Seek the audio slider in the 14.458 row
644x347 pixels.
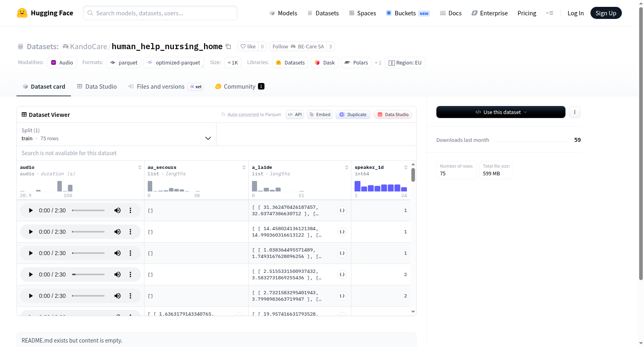click(x=88, y=232)
